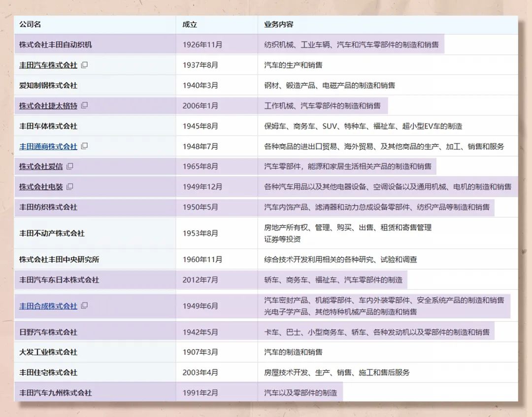Click the description starting 汽车零部件，能源和家居生活
The image size is (532, 417).
pyautogui.click(x=348, y=167)
